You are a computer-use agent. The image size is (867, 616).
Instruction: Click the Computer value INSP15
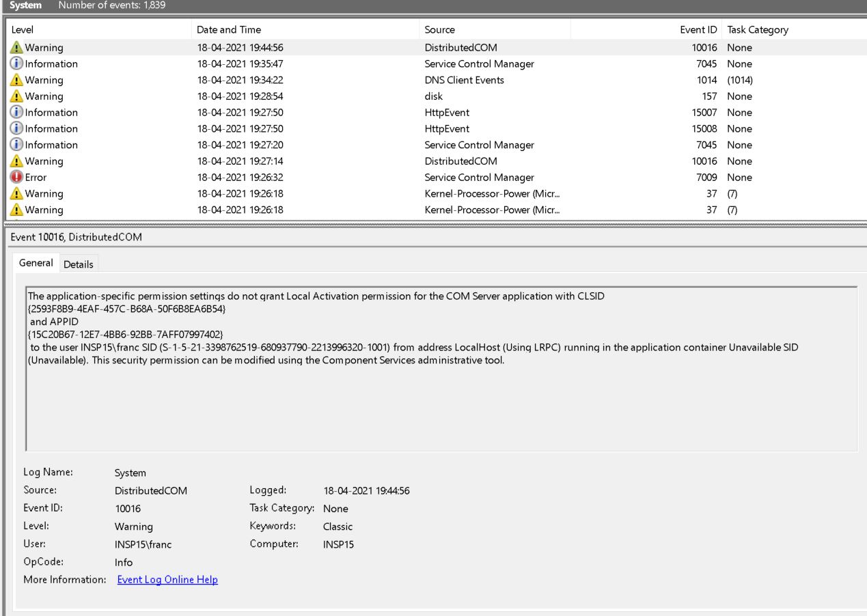pos(338,544)
